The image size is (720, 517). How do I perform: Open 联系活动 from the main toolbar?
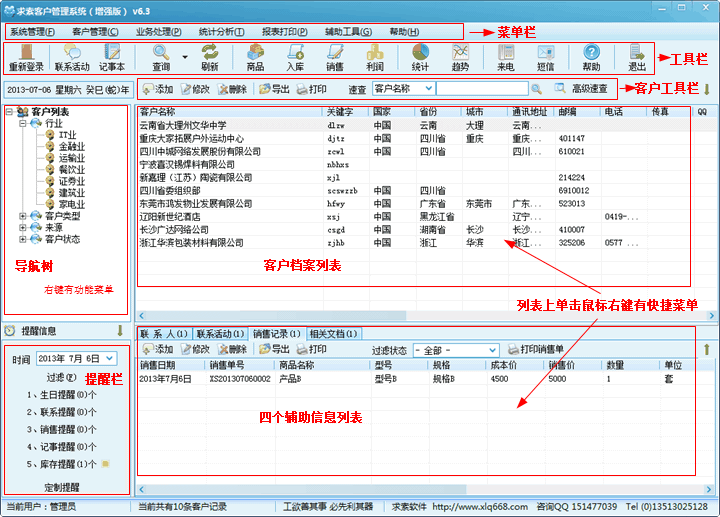point(71,57)
